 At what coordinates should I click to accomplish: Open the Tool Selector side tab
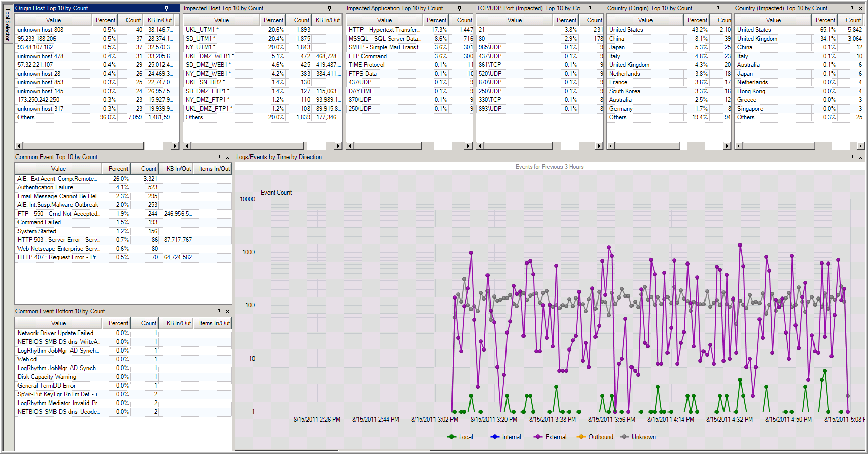point(7,24)
